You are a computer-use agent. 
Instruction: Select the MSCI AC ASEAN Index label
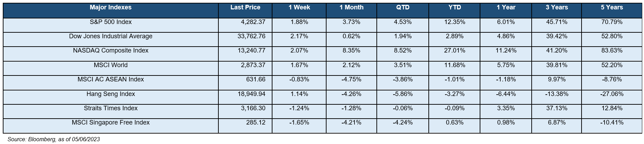pos(111,79)
